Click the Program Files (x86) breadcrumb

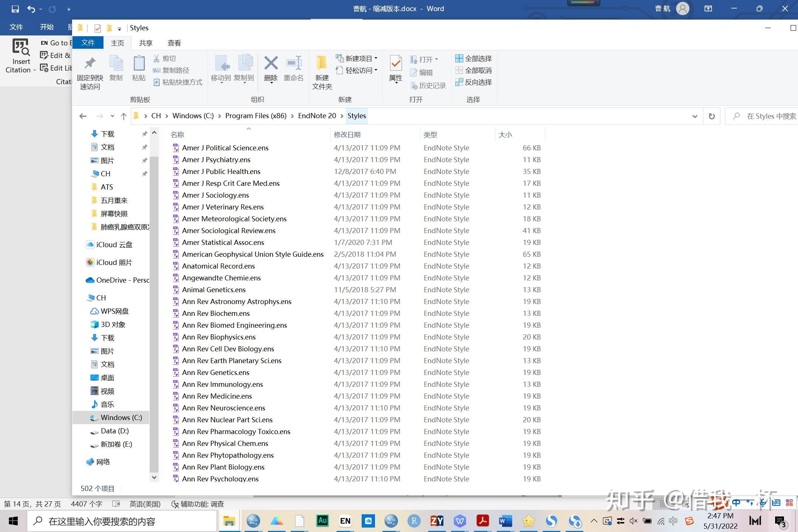256,116
